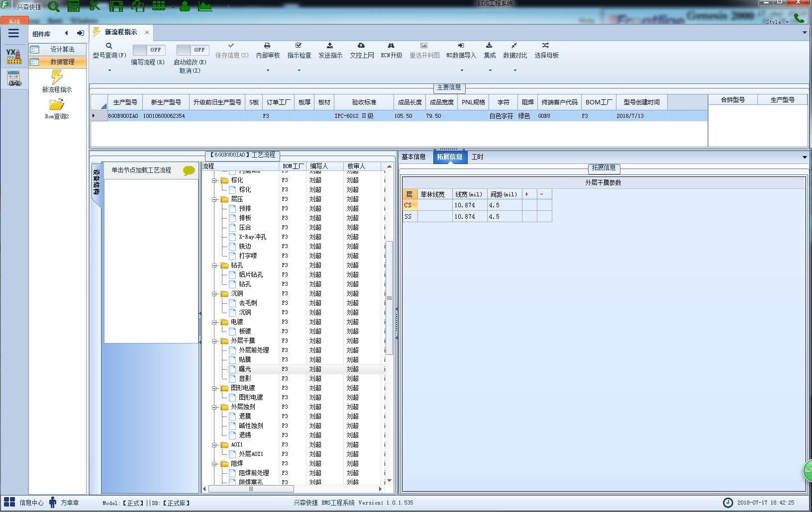Collapse the 层压 tree folder
Viewport: 812px width, 512px height.
coord(214,199)
